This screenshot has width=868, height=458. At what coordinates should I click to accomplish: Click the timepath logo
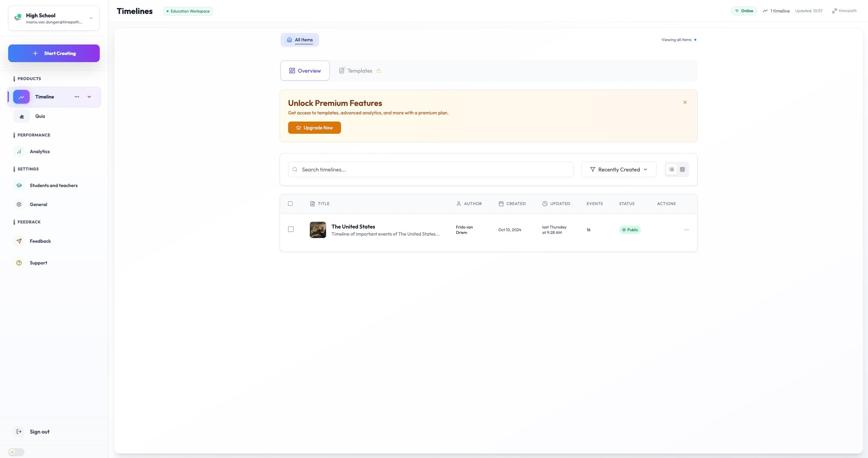[844, 11]
